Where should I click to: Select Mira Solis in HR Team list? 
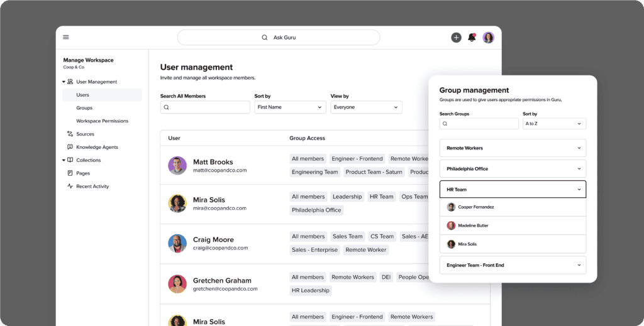513,244
